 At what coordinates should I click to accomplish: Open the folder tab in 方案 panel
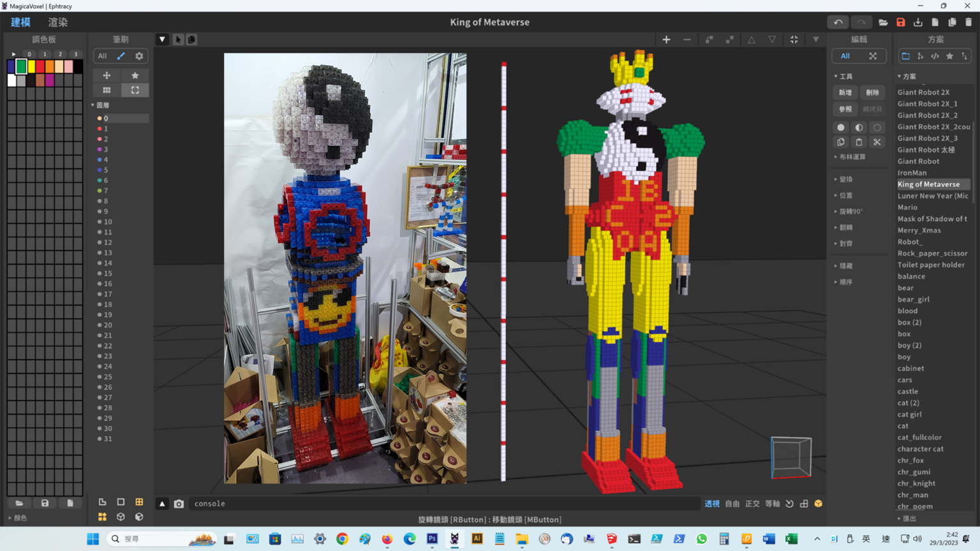(x=905, y=56)
